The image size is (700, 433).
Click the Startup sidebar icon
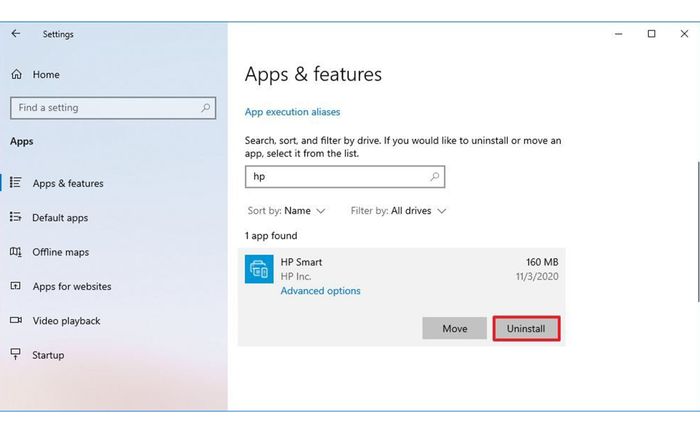16,354
